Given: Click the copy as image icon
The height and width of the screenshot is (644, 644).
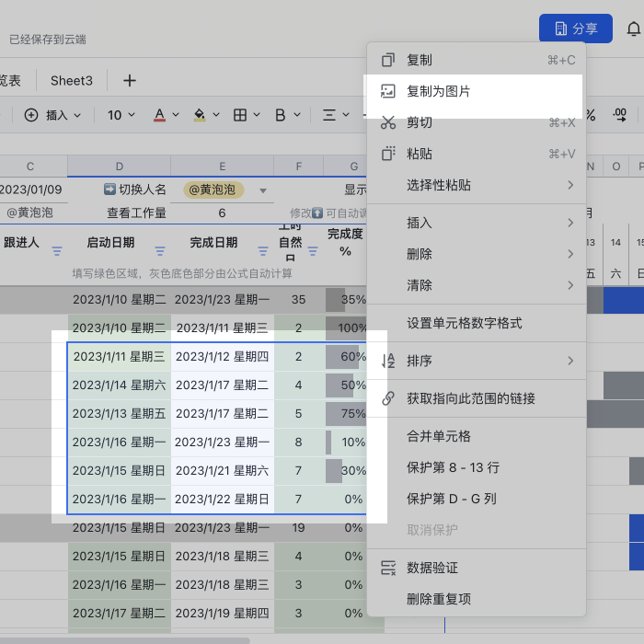Looking at the screenshot, I should (387, 91).
